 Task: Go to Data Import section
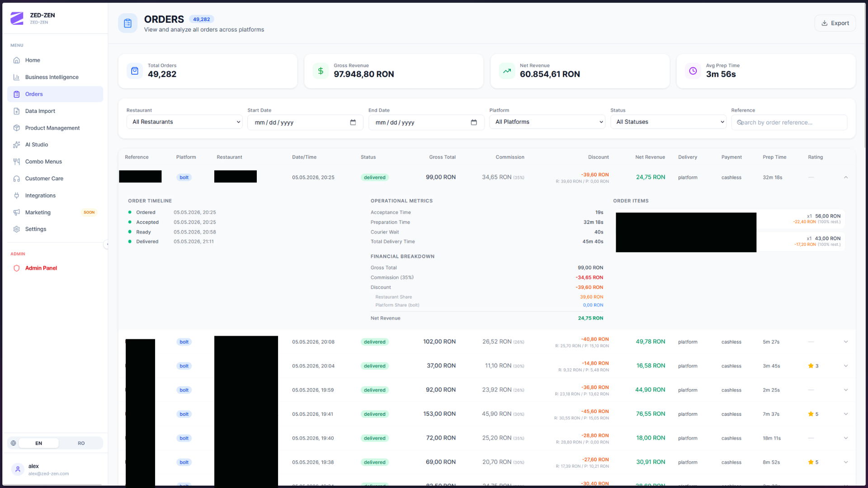(x=55, y=111)
